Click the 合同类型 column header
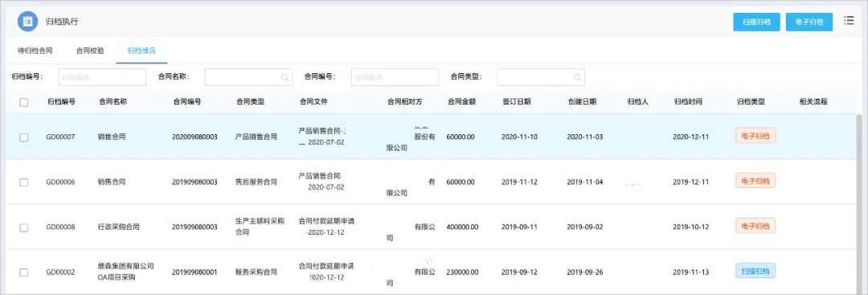This screenshot has width=868, height=295. pyautogui.click(x=250, y=102)
